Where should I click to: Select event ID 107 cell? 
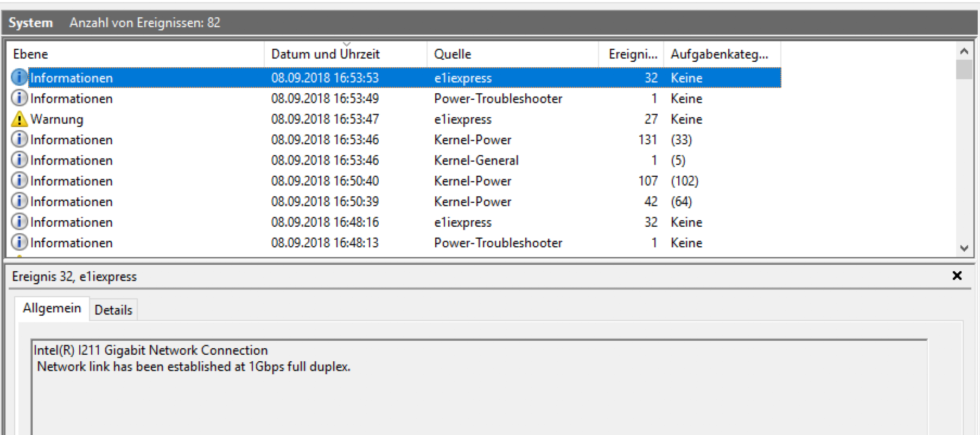click(x=648, y=181)
